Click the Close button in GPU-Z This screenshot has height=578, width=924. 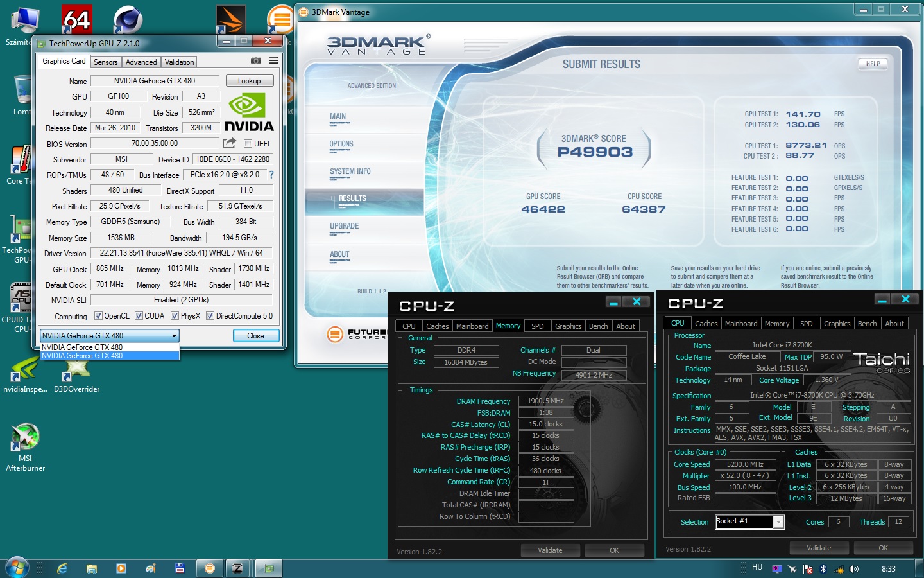[x=255, y=335]
